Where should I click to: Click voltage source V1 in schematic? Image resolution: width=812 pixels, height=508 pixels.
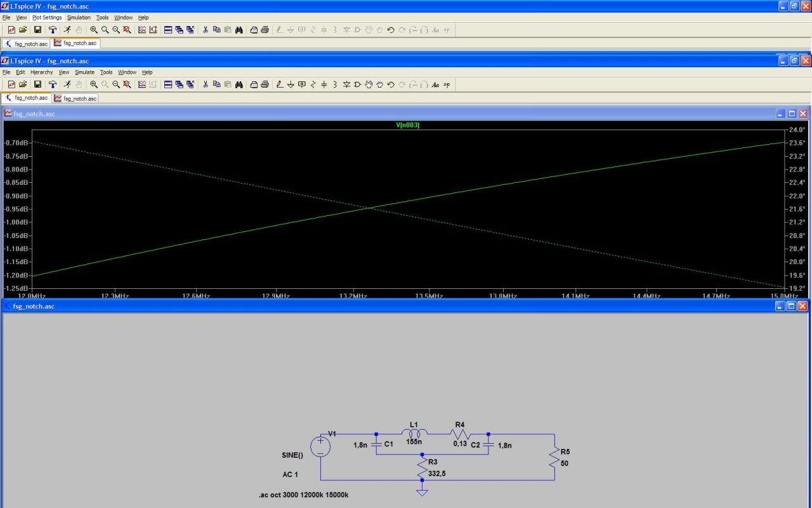(x=320, y=446)
